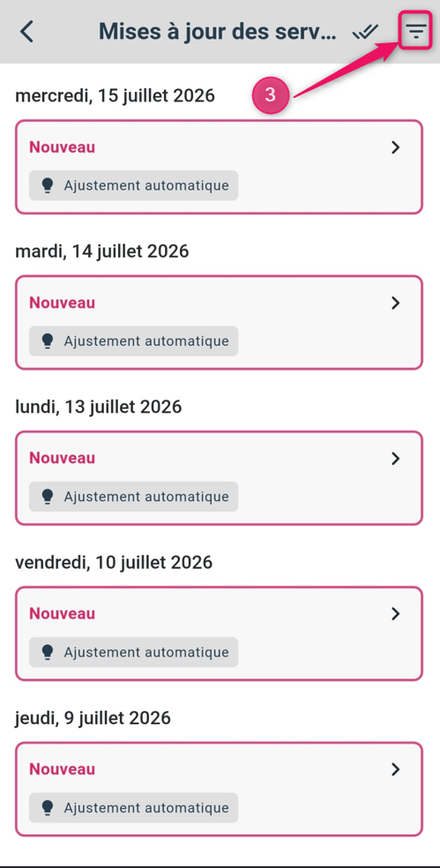
Task: Expand the jeudi 9 juillet update chevron
Action: (x=395, y=769)
